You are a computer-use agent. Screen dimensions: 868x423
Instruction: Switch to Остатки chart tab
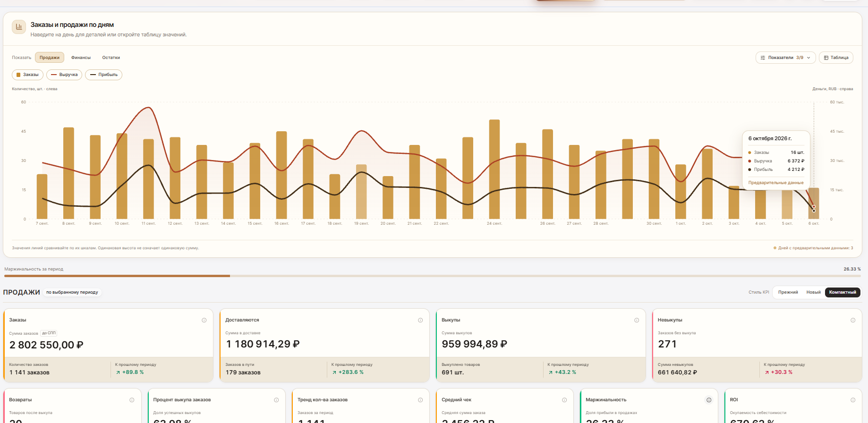coord(111,58)
